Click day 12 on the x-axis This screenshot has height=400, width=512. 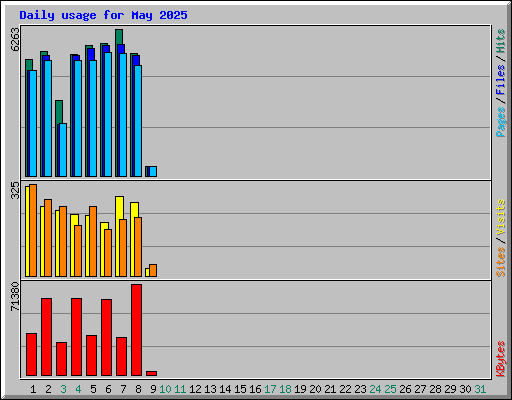195,389
